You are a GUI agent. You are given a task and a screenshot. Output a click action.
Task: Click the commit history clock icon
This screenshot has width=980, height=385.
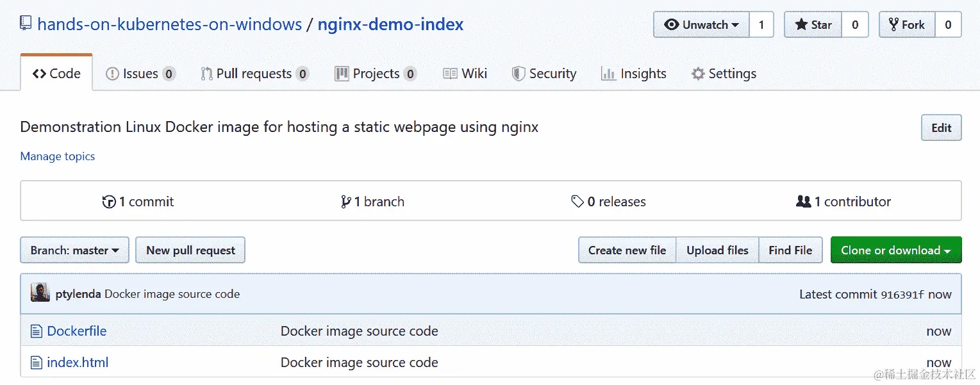click(109, 202)
